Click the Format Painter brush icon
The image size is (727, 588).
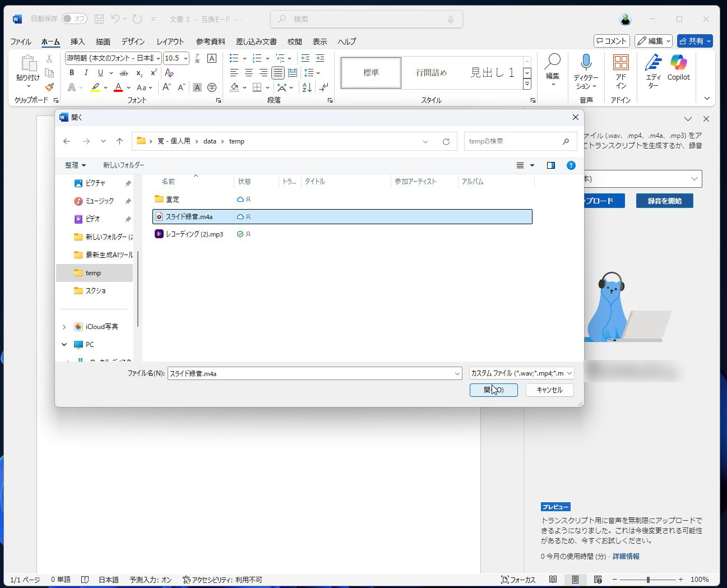[49, 86]
